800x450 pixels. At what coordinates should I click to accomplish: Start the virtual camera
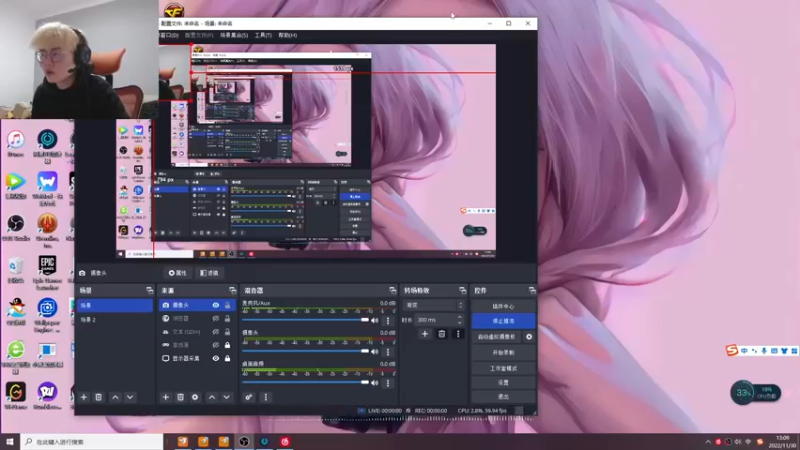[x=497, y=337]
